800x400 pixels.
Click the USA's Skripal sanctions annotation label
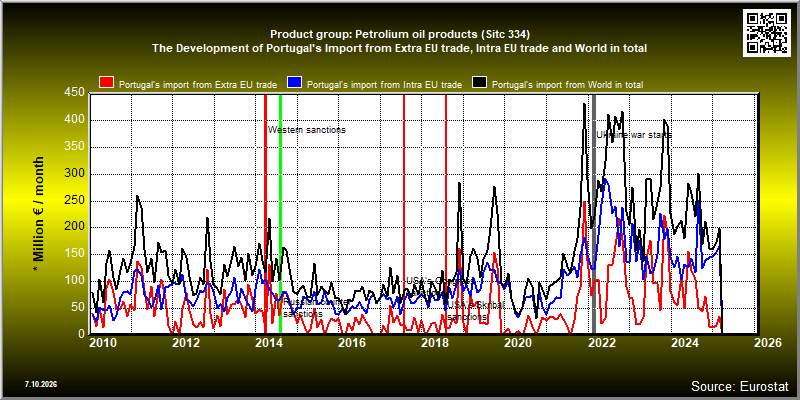(475, 311)
